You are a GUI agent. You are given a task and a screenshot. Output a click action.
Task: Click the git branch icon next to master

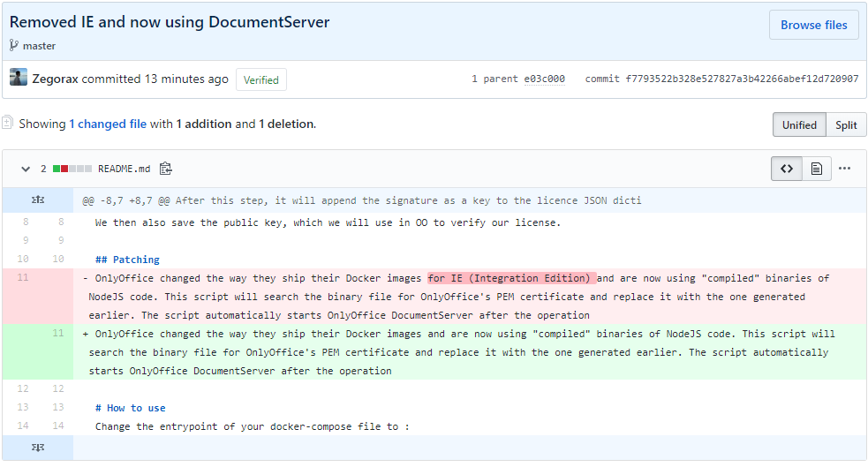[14, 45]
